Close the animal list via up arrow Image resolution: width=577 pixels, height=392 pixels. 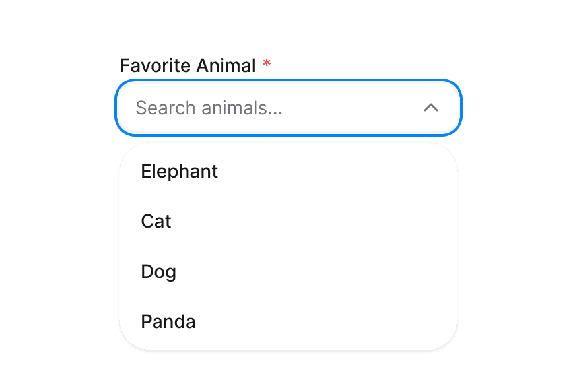pos(431,108)
